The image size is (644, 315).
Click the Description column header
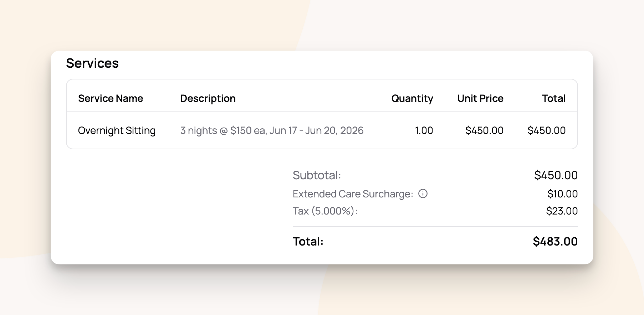click(208, 98)
